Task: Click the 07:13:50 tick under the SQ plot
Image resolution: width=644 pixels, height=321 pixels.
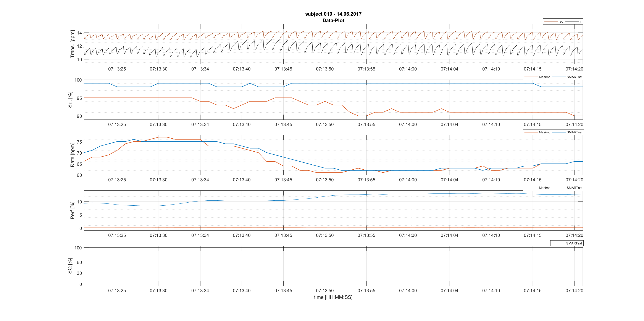Action: [324, 290]
